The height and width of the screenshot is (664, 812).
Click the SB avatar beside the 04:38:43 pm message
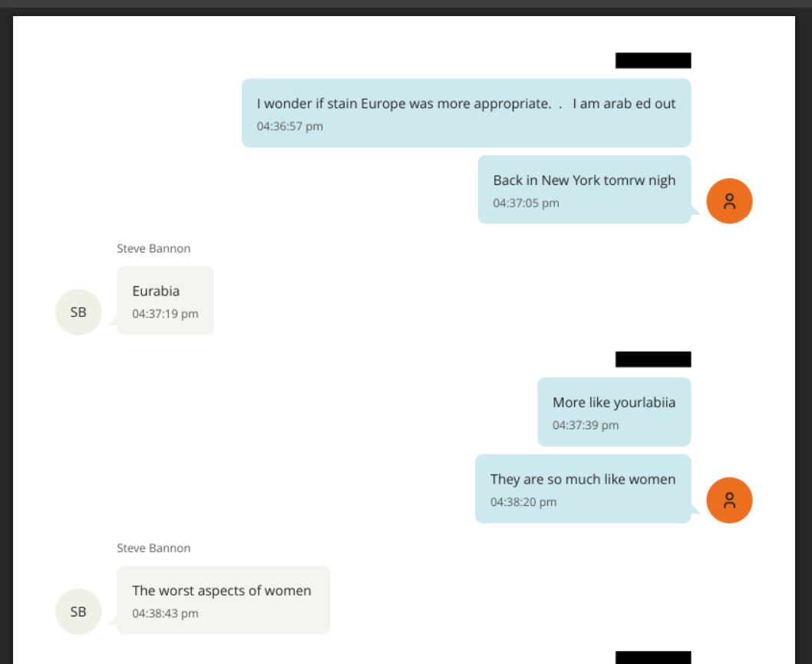click(x=78, y=612)
